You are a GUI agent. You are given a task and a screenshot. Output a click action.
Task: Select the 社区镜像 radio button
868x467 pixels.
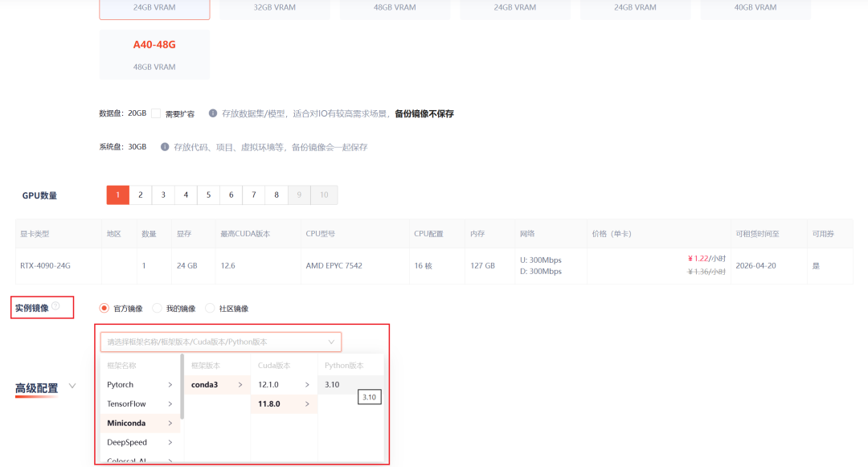(210, 307)
